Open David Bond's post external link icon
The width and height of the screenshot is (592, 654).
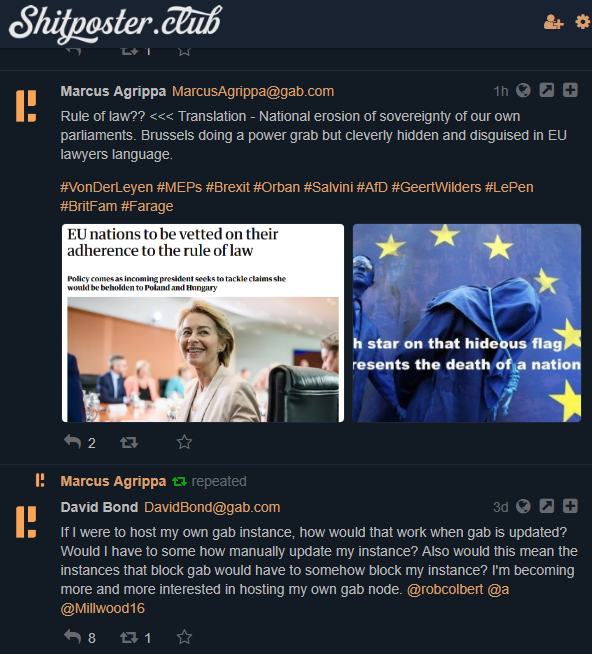pyautogui.click(x=547, y=506)
